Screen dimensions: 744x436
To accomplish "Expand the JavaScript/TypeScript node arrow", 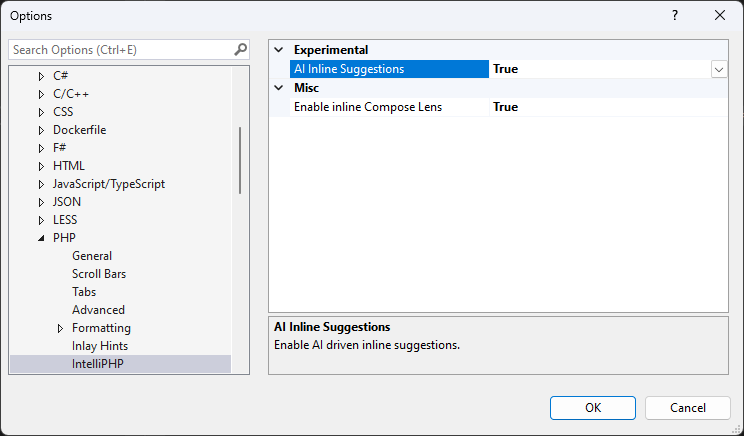I will pyautogui.click(x=41, y=184).
